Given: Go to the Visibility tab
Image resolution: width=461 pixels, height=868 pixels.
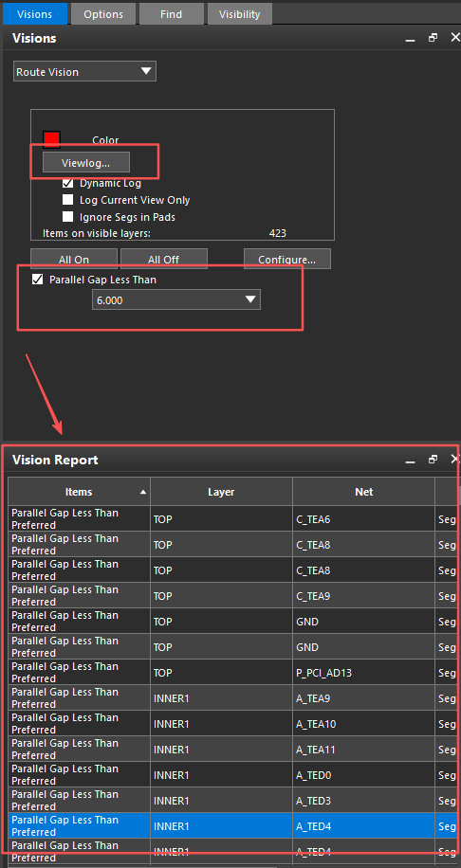Looking at the screenshot, I should 239,14.
